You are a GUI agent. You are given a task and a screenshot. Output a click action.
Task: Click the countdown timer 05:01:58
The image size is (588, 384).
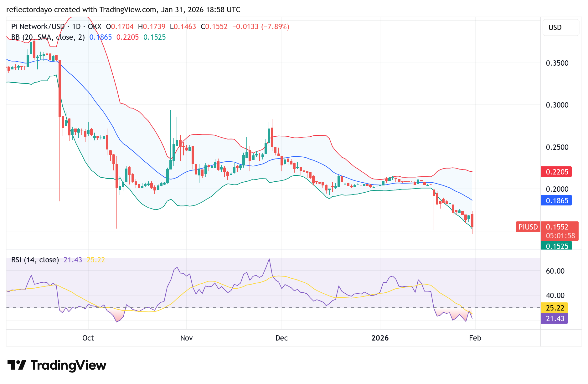point(560,236)
